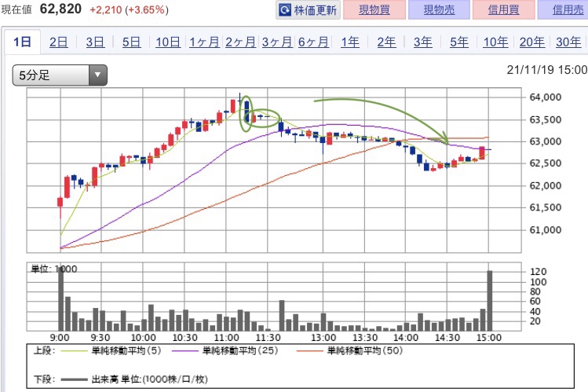Switch to the 20年 period tab

(x=531, y=42)
